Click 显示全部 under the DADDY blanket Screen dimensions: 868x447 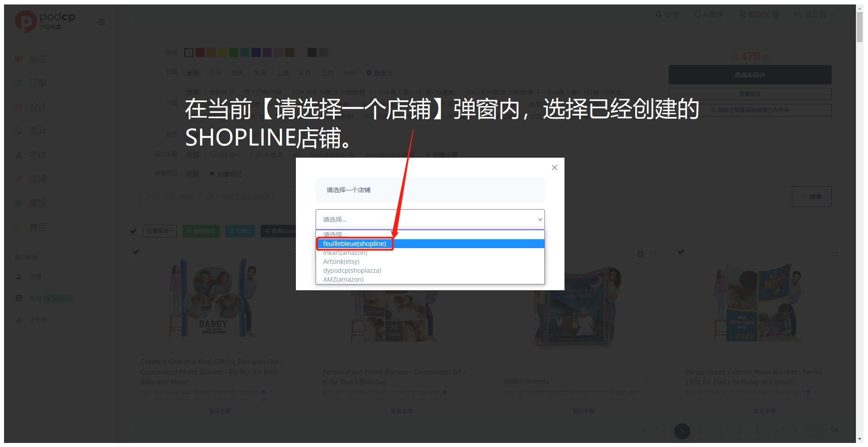click(x=220, y=411)
